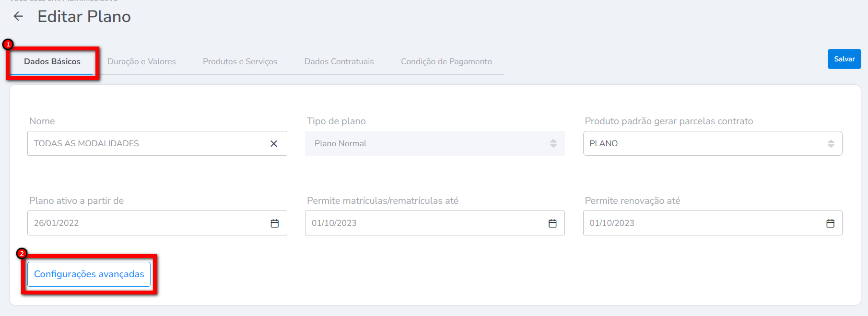The height and width of the screenshot is (316, 868).
Task: Clear the Nome field with X icon
Action: tap(274, 143)
